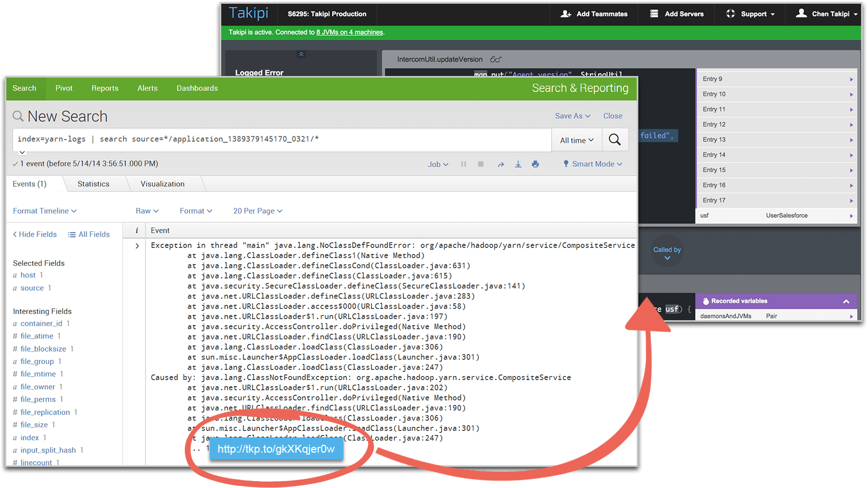Select the container_id interesting field

coord(41,324)
